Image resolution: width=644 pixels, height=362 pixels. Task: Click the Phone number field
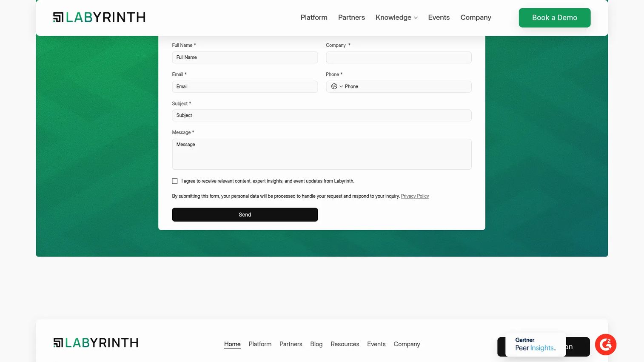(x=407, y=86)
